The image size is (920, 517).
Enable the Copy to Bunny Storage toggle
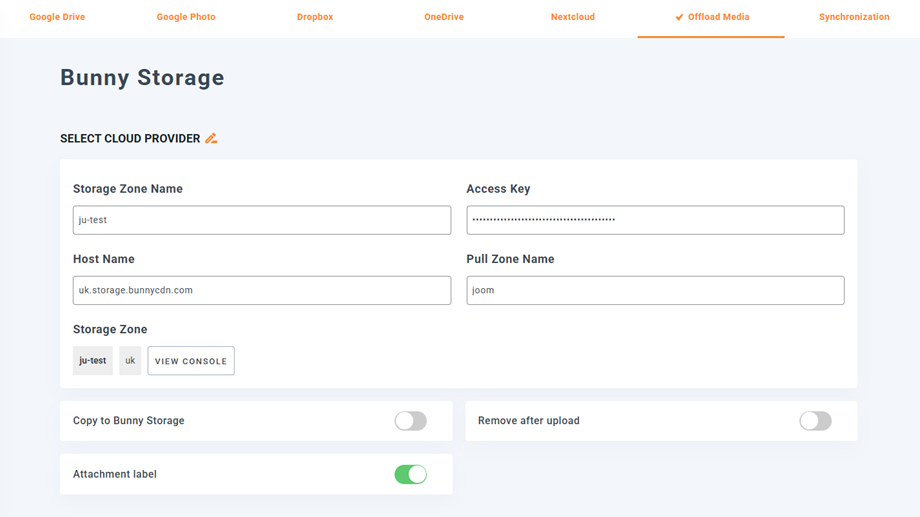tap(410, 421)
